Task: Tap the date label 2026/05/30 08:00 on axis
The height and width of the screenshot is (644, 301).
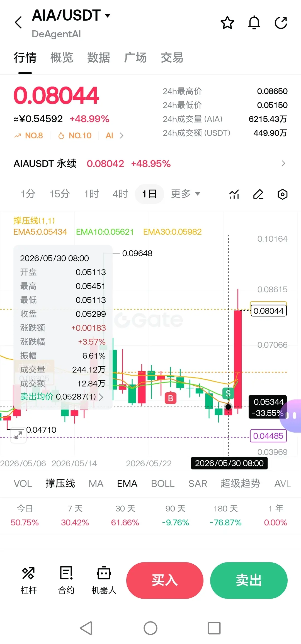Action: (x=229, y=463)
